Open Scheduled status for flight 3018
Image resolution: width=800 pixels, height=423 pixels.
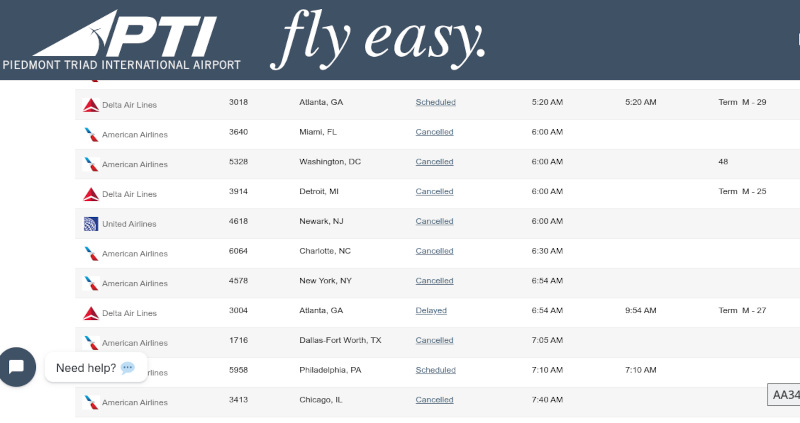coord(435,102)
